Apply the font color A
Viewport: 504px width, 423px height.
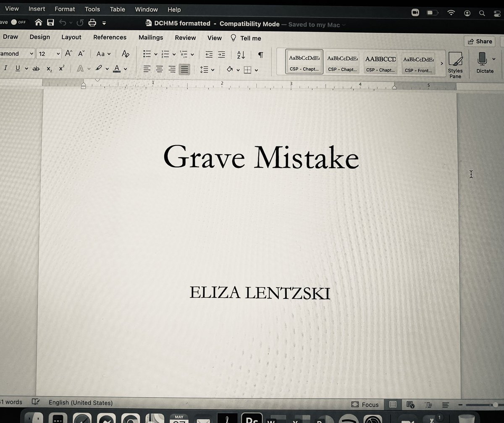point(117,68)
